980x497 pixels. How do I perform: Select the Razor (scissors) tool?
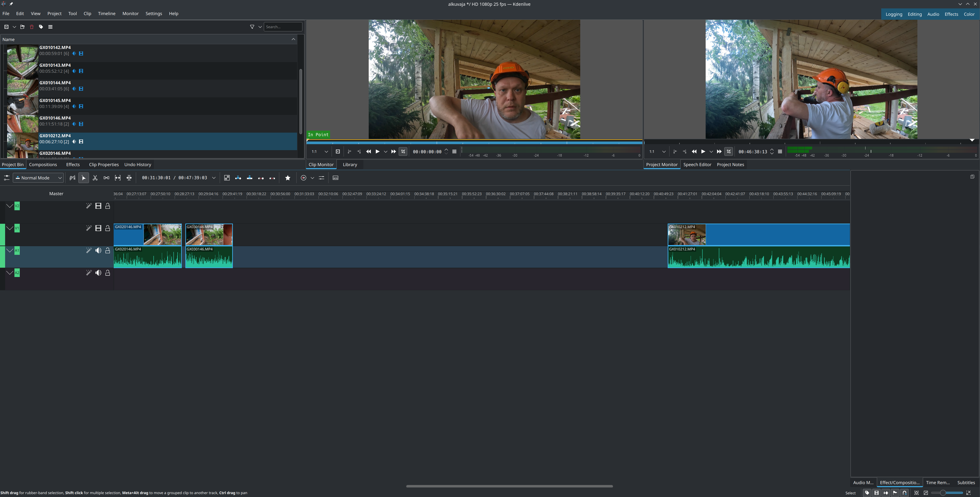(x=95, y=178)
